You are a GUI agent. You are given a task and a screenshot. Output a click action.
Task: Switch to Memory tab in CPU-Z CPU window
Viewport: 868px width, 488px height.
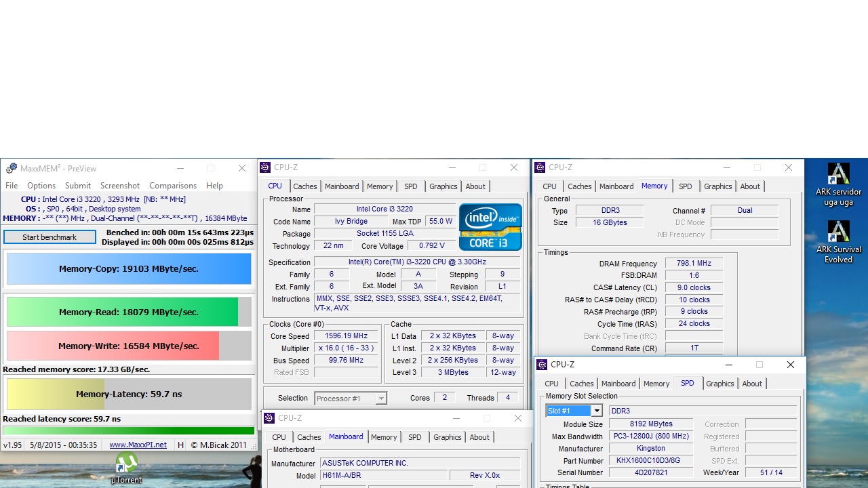pyautogui.click(x=380, y=186)
